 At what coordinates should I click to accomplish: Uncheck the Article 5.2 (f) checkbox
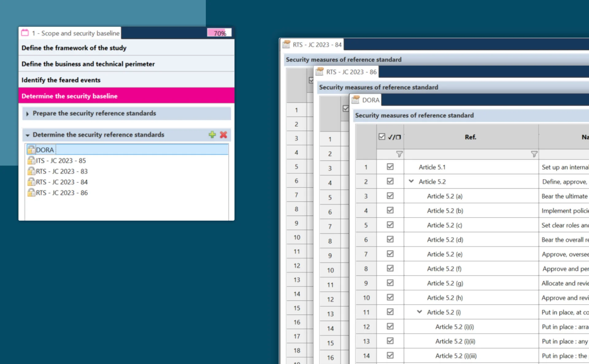point(390,268)
